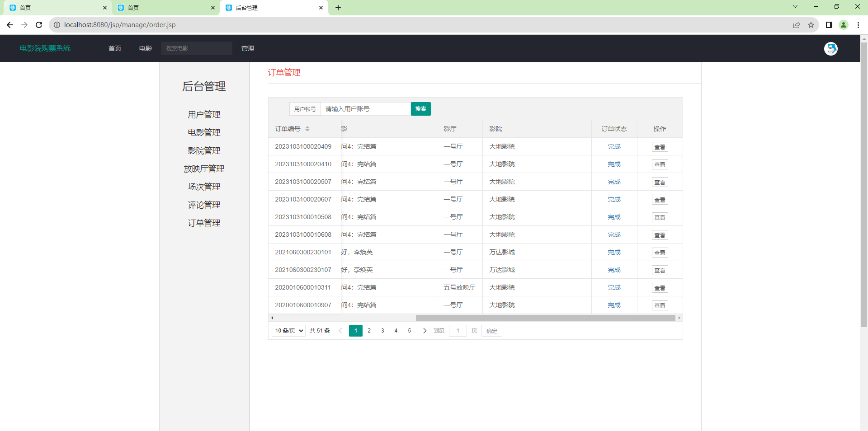Click 完成 status for order 2023103100020409

pyautogui.click(x=614, y=146)
